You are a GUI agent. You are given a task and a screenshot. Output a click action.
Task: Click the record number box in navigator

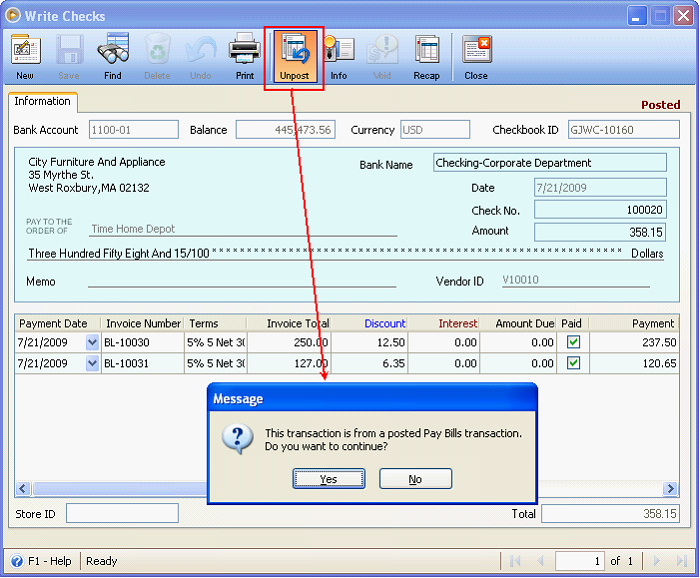click(x=580, y=561)
